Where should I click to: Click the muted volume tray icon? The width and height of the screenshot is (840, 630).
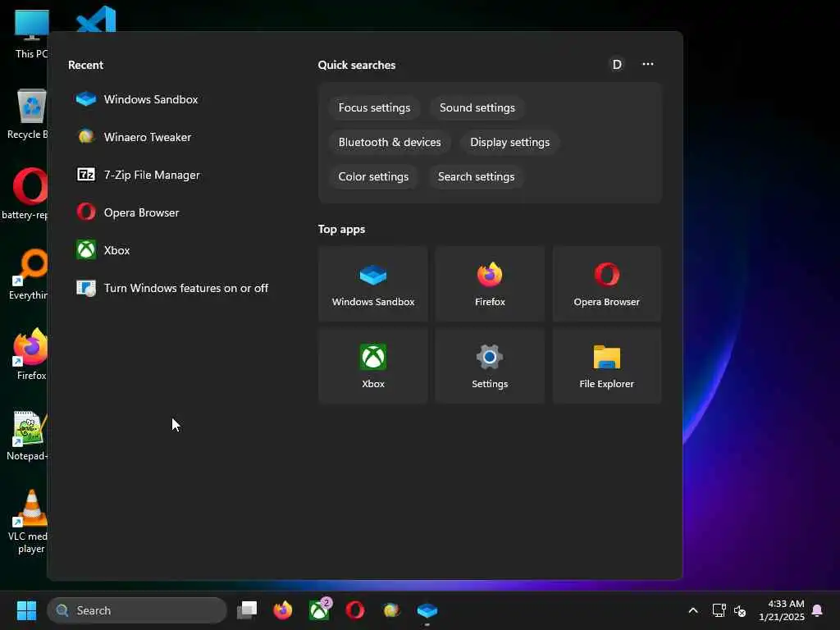(x=740, y=610)
